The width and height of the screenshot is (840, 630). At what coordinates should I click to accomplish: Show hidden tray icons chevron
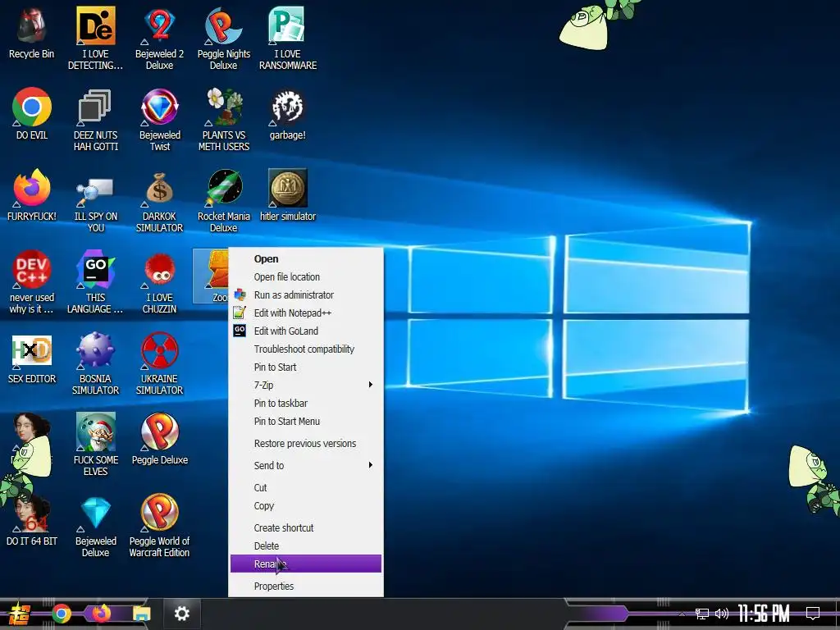pyautogui.click(x=682, y=614)
